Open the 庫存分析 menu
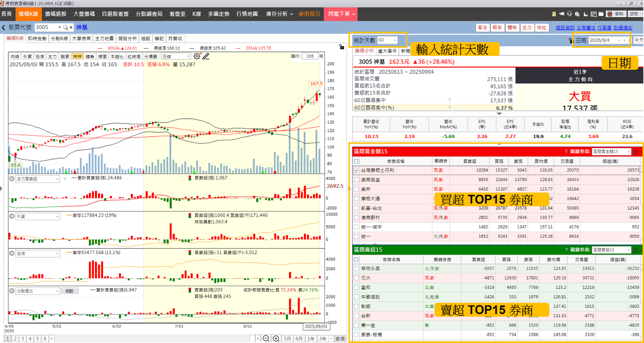Screen dimensions: 644x343 coord(279,14)
